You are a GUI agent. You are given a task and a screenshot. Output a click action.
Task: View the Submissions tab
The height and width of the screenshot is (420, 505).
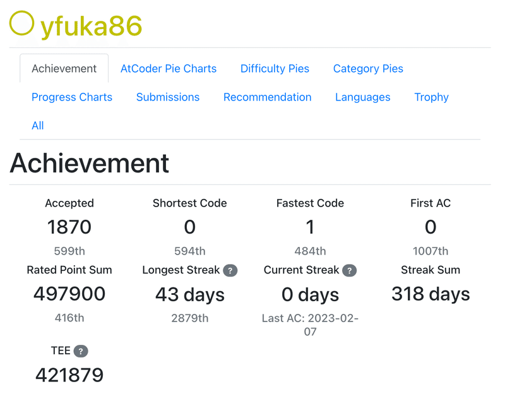pyautogui.click(x=168, y=97)
